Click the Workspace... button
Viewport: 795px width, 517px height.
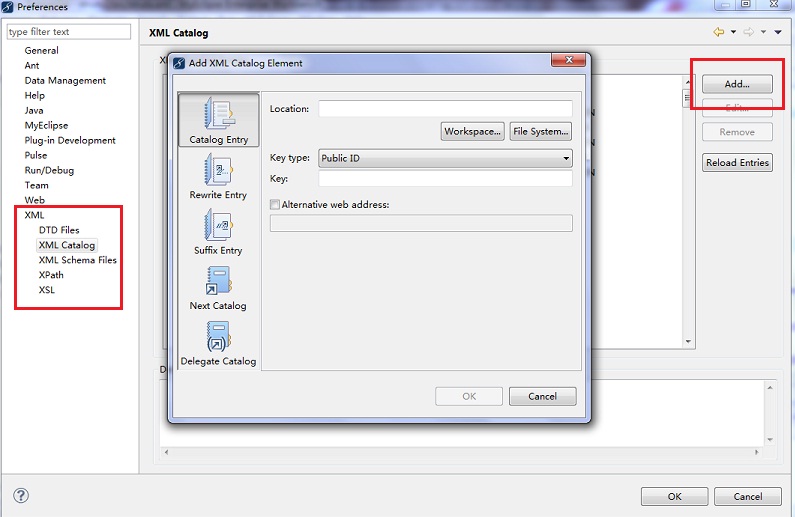[x=473, y=131]
